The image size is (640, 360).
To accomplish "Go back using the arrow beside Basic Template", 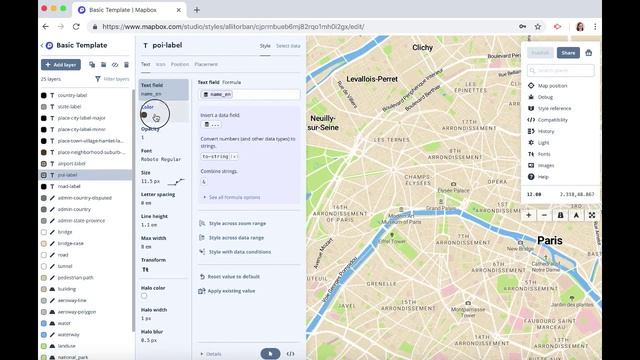I will click(x=42, y=45).
